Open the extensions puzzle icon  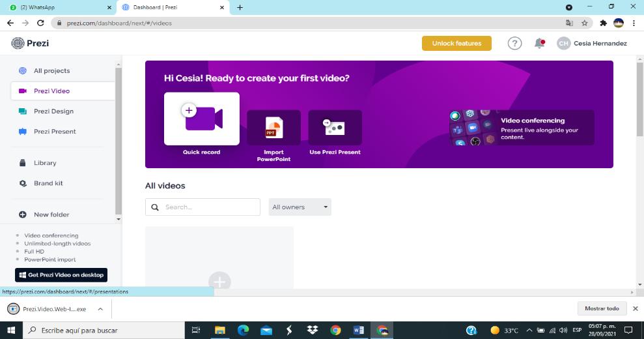(x=603, y=23)
